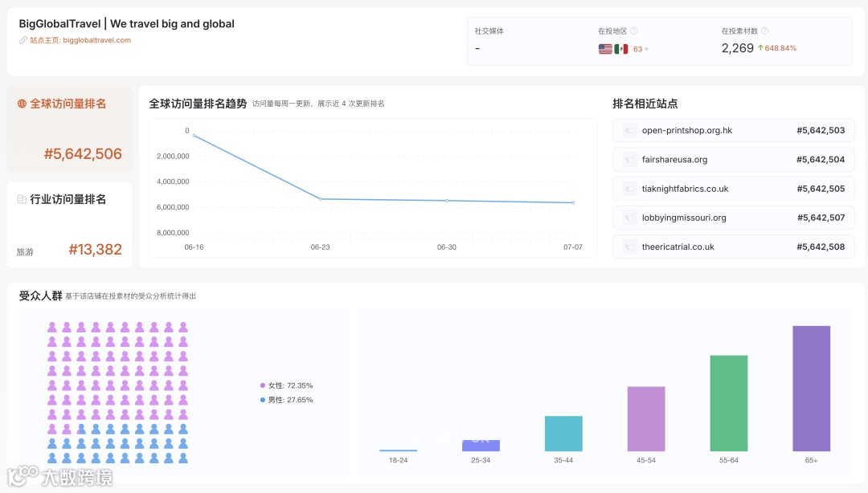Click the 全球访问量排名趋势 chart title
Screen dimensions: 868x493
(198, 104)
